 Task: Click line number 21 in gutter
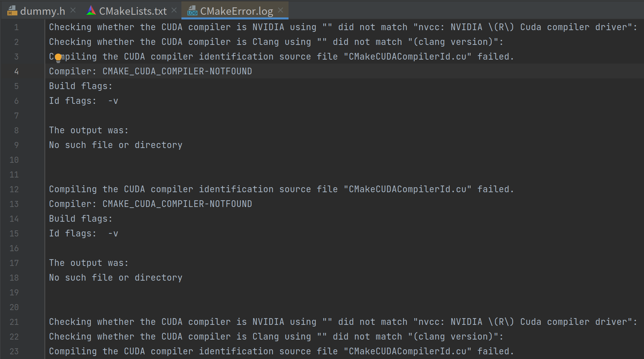pyautogui.click(x=14, y=322)
